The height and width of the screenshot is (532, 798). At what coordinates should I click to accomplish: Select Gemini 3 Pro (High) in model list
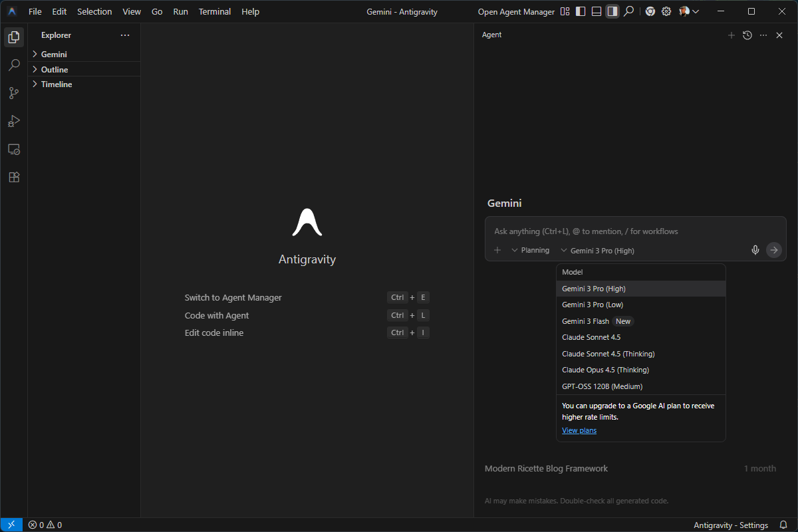tap(640, 289)
